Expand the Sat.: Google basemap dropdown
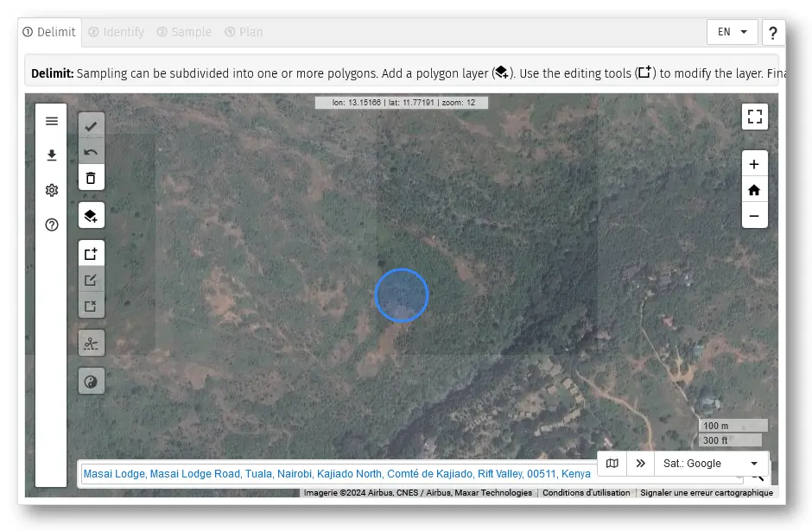The height and width of the screenshot is (531, 812). (711, 464)
